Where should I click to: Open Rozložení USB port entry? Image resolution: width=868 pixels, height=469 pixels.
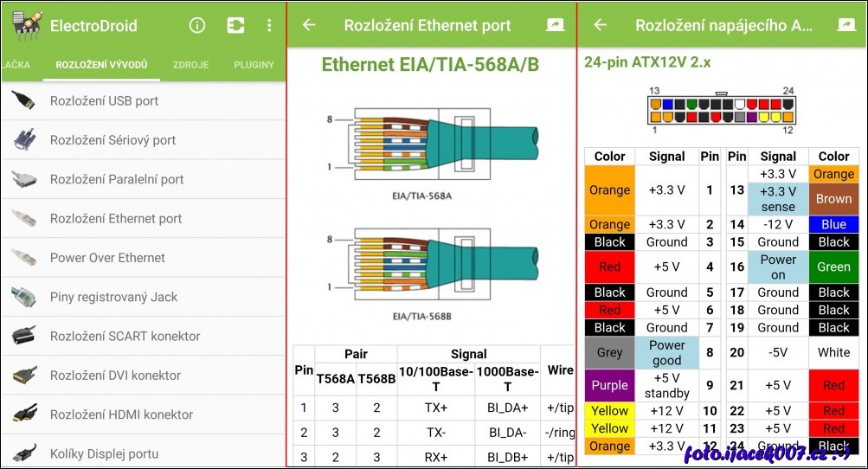point(104,100)
